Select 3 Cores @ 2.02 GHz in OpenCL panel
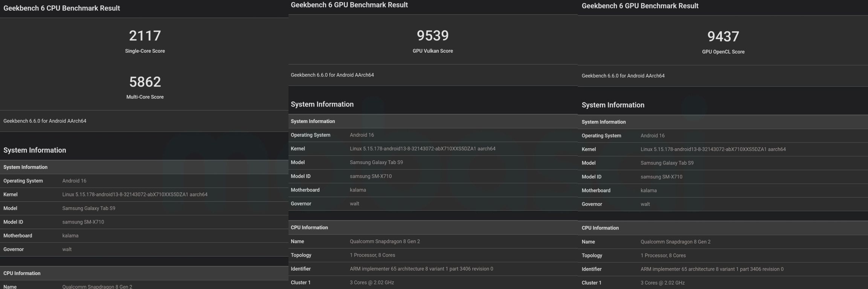 pos(662,283)
